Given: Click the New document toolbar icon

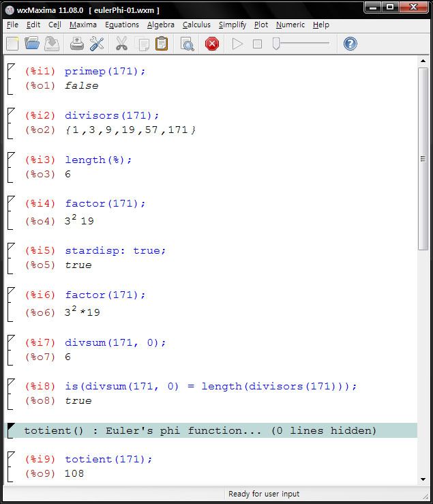Looking at the screenshot, I should point(12,44).
